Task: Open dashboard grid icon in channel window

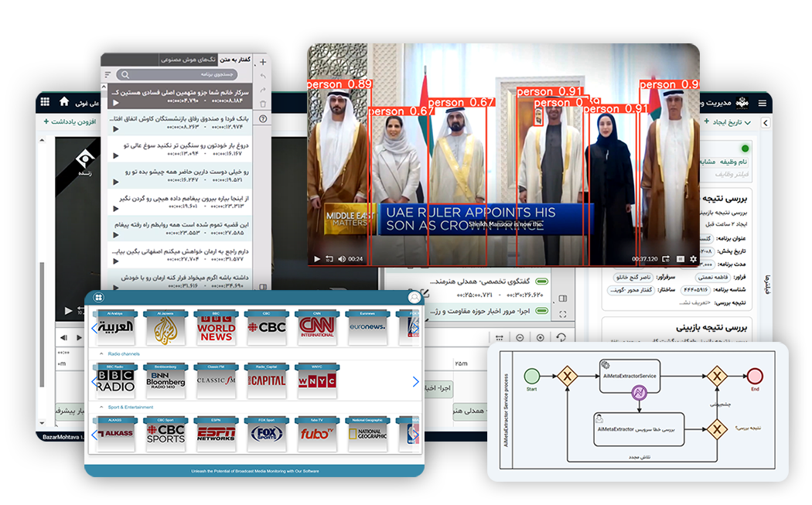Action: [98, 297]
